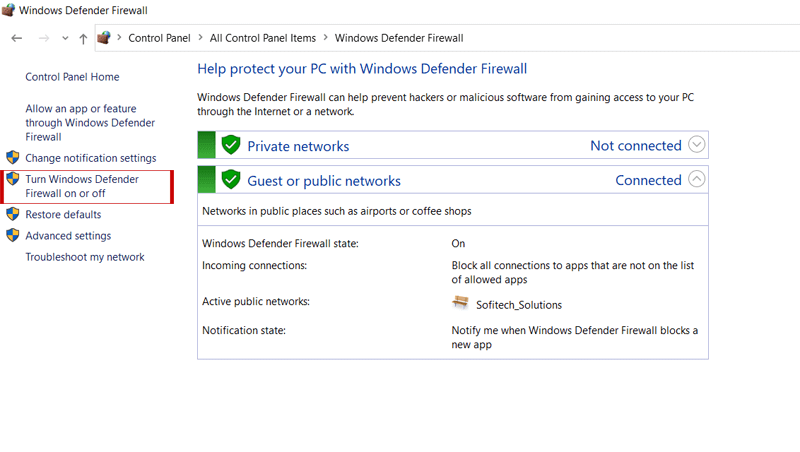Click the Notify me when firewall blocks text
This screenshot has height=452, width=800.
[x=574, y=337]
